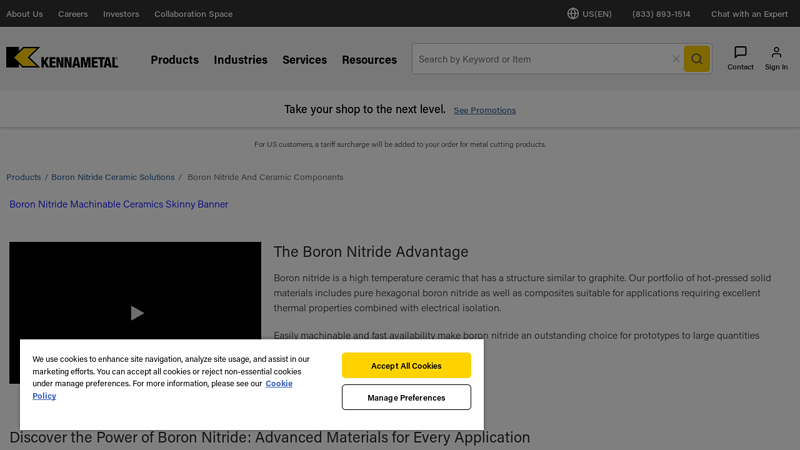Navigate to Boron Nitride Ceramic Solutions breadcrumb

pyautogui.click(x=113, y=177)
